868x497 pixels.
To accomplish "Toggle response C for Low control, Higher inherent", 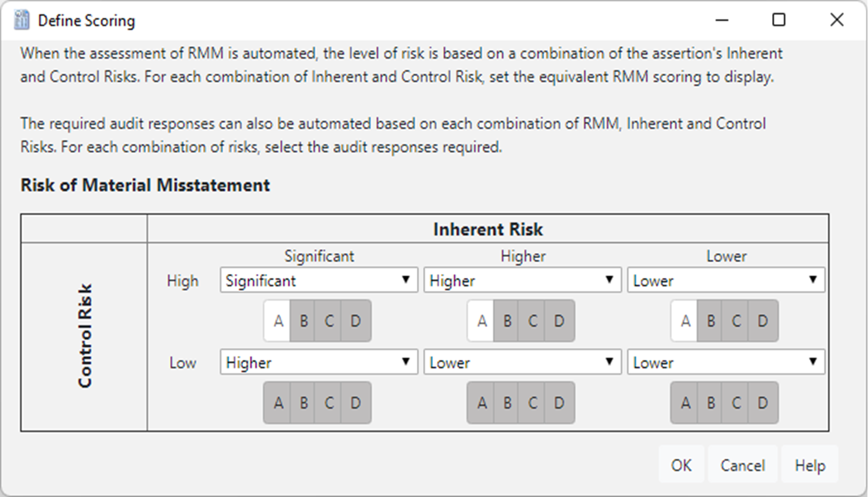I will (533, 402).
